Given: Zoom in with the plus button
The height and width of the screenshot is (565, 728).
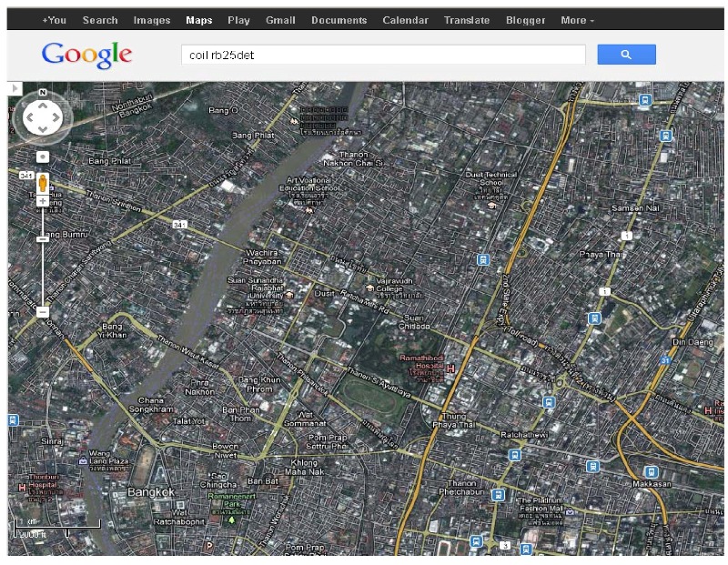Looking at the screenshot, I should [x=43, y=201].
